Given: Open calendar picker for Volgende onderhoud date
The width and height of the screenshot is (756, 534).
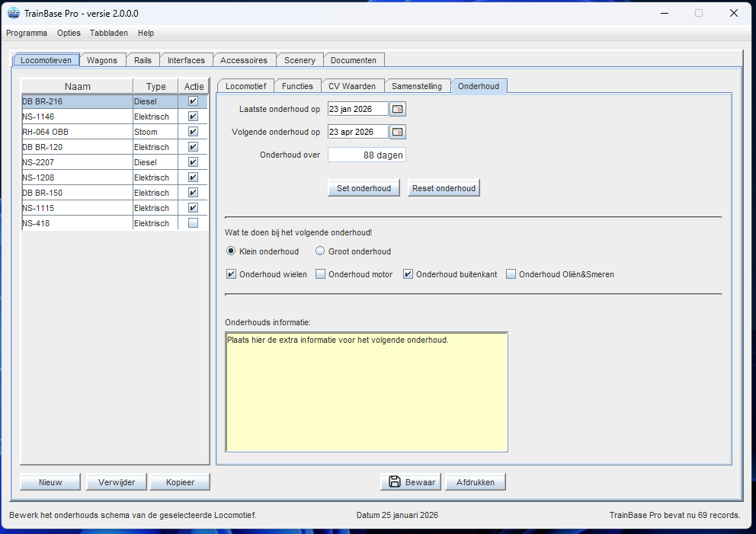Looking at the screenshot, I should pos(398,132).
